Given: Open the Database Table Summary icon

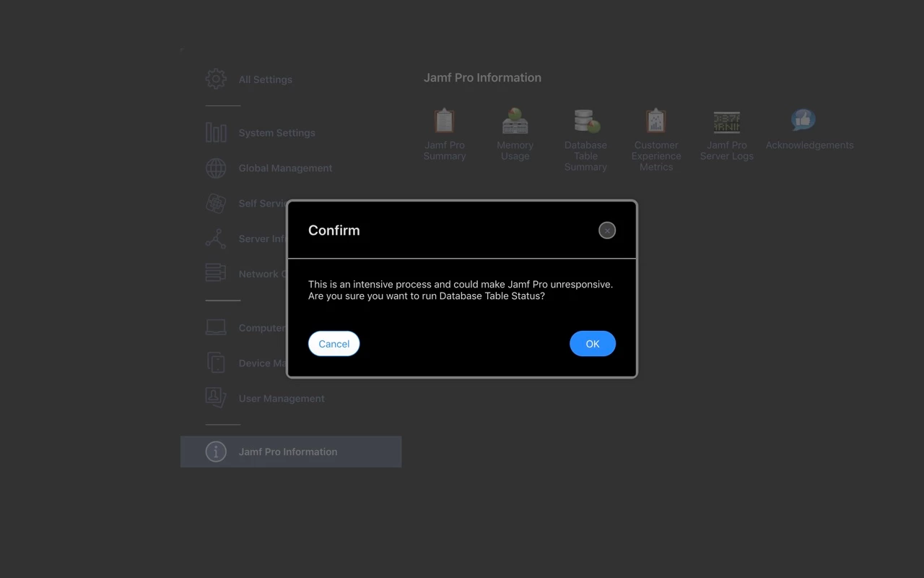Looking at the screenshot, I should pos(586,121).
